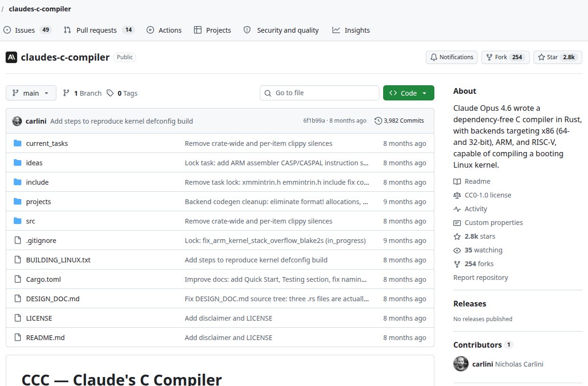Screen dimensions: 588x386
Task: Open the Insights tab
Action: click(351, 30)
